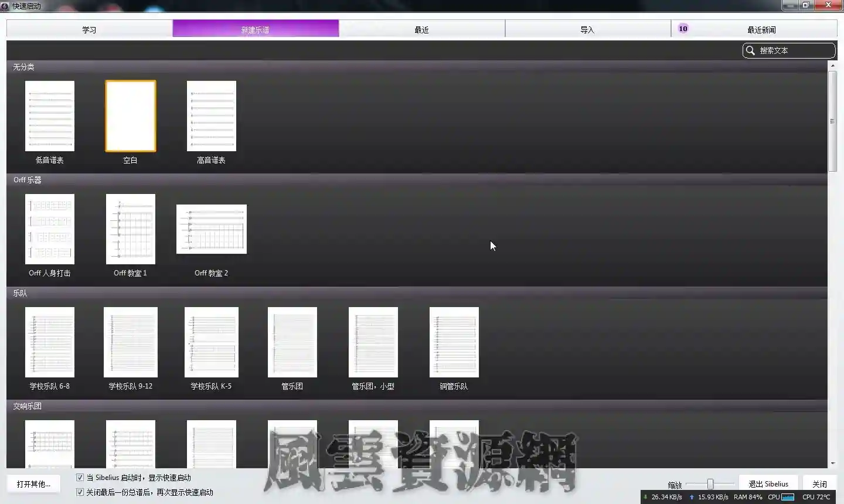Pick the 铜管乐队 template
The image size is (844, 504).
[454, 342]
